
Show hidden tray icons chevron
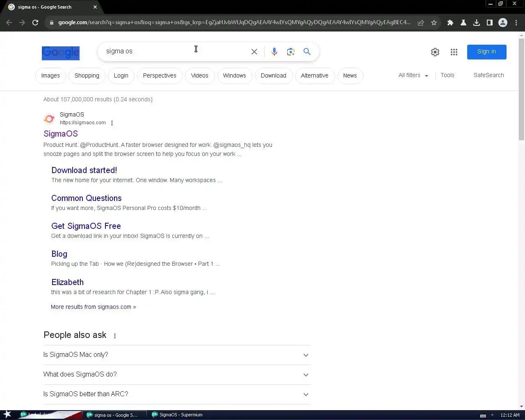pos(492,415)
